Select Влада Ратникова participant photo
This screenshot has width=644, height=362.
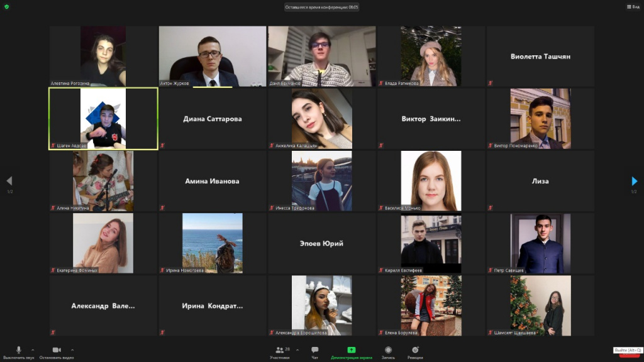431,56
